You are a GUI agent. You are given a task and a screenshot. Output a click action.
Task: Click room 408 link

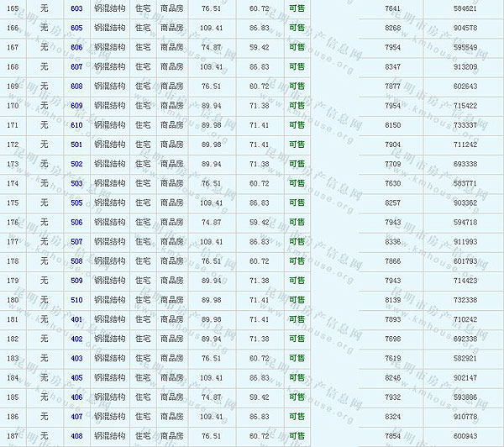(x=76, y=436)
